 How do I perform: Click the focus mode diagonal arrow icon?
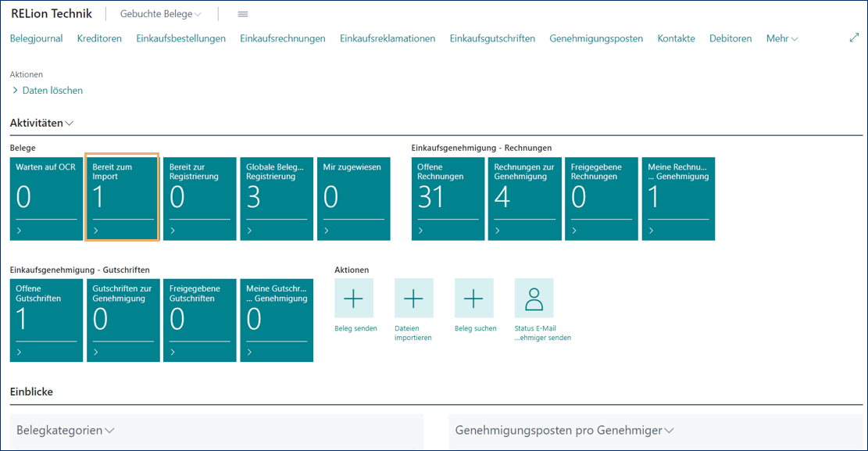coord(854,37)
